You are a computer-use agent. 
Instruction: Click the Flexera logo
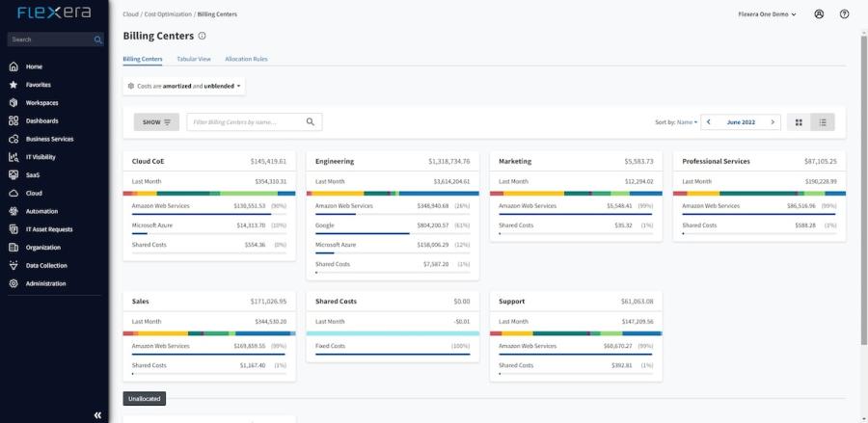point(54,13)
